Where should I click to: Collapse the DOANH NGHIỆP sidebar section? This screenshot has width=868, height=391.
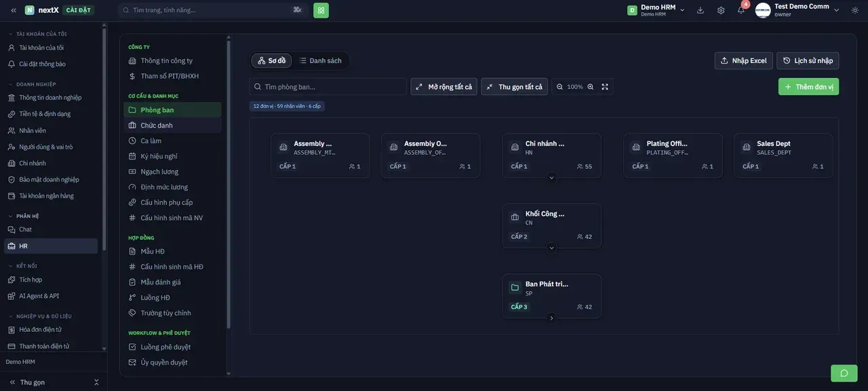click(37, 84)
